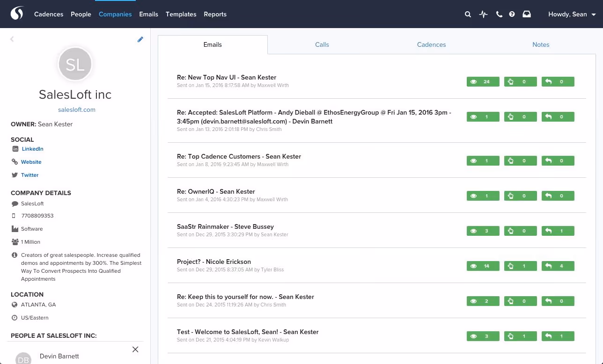Click clicks badge on New Top Nav UI email
The image size is (603, 364).
(520, 82)
